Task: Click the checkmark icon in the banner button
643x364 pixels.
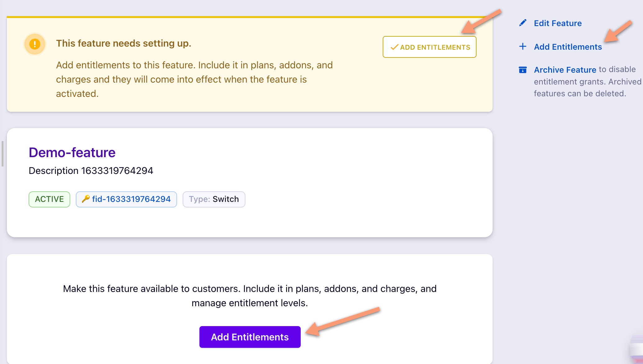Action: [394, 47]
